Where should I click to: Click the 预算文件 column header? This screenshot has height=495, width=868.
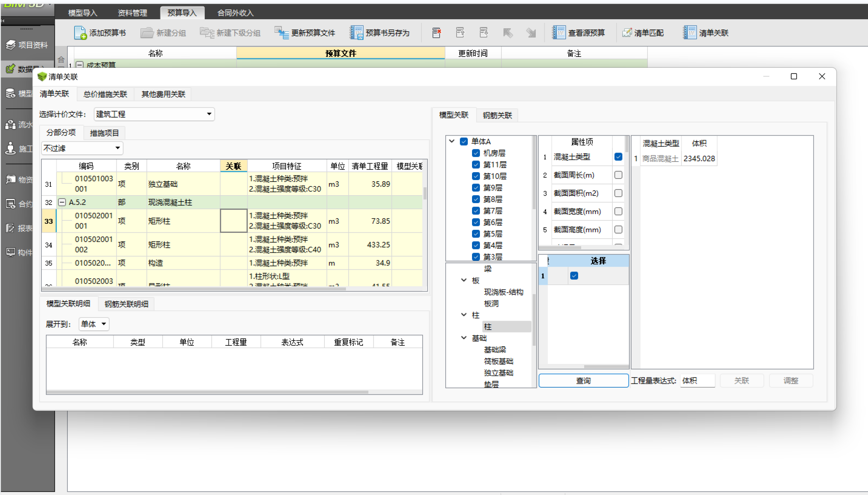click(341, 53)
